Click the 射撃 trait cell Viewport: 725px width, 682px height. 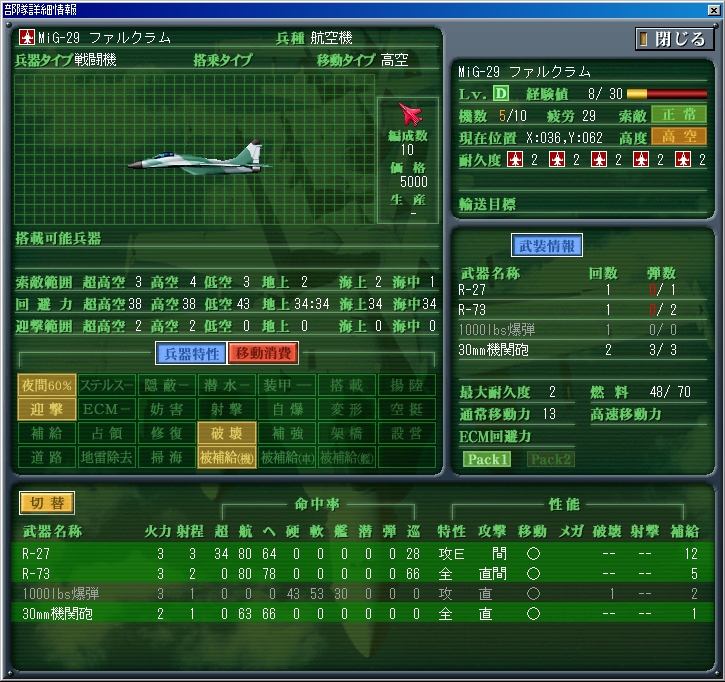[x=227, y=409]
